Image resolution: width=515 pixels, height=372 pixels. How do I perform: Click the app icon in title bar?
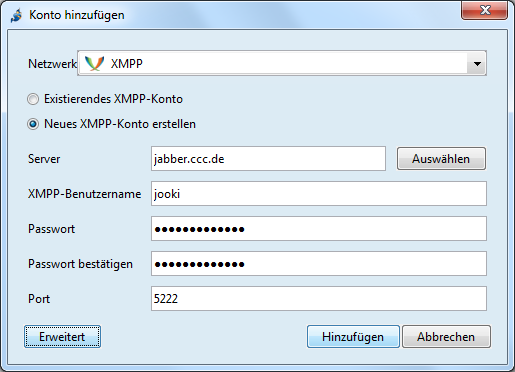(x=17, y=15)
